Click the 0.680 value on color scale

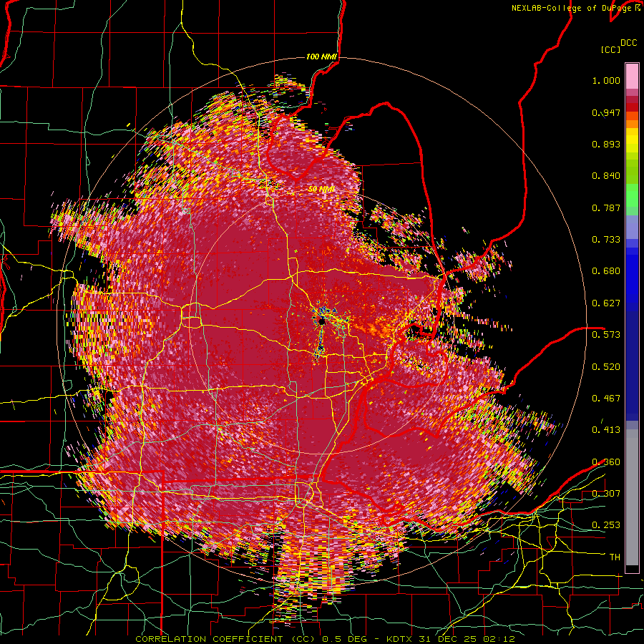click(x=606, y=271)
